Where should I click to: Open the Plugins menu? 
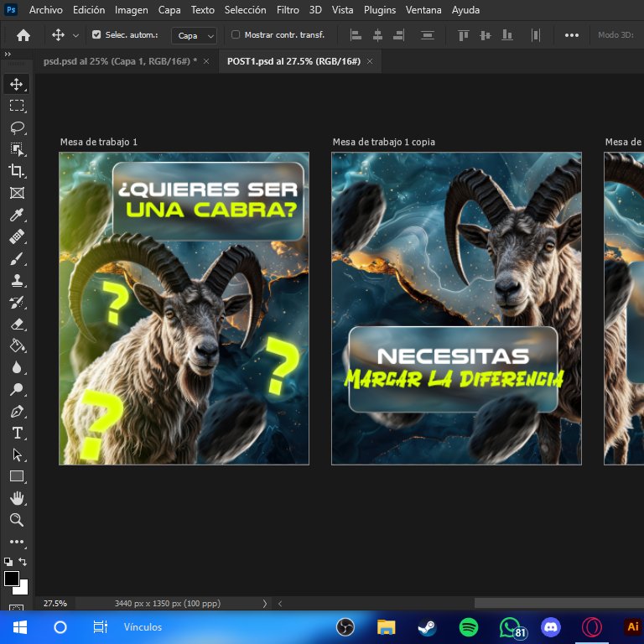[x=380, y=10]
